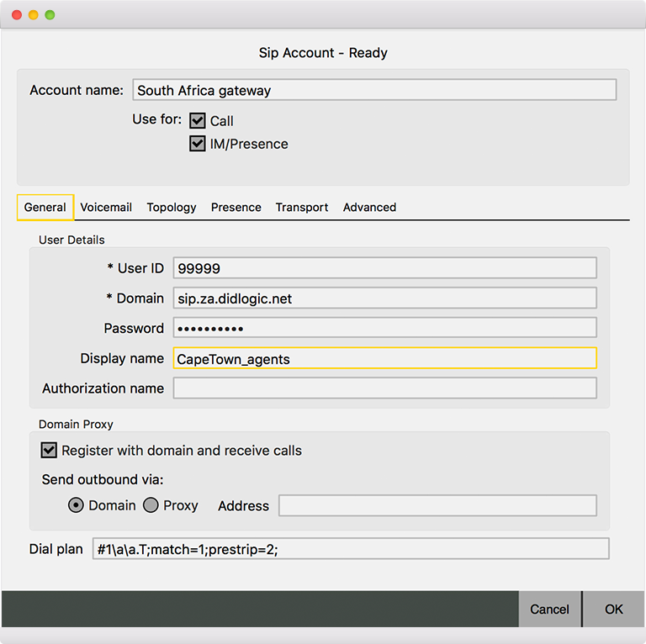This screenshot has height=644, width=646.
Task: Confirm settings with the OK button
Action: point(614,609)
